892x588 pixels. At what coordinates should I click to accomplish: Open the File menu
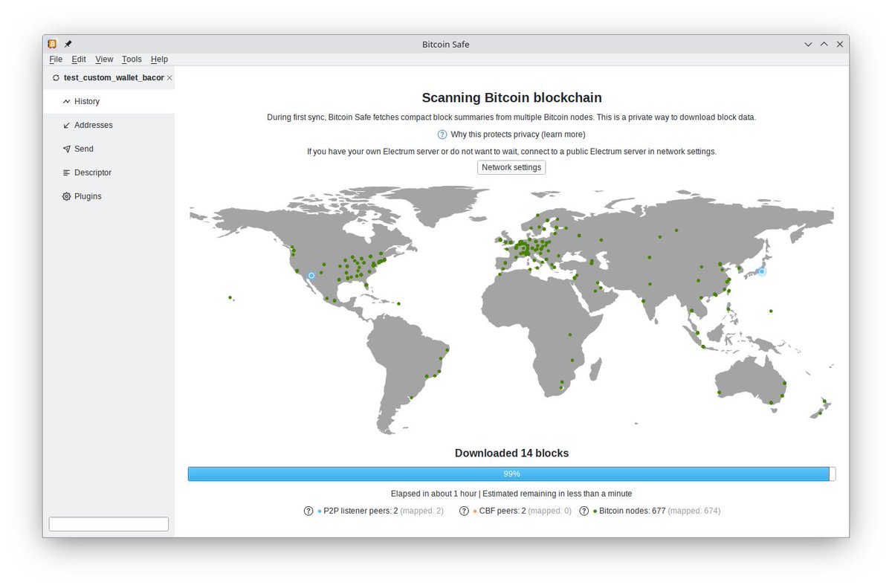point(56,59)
